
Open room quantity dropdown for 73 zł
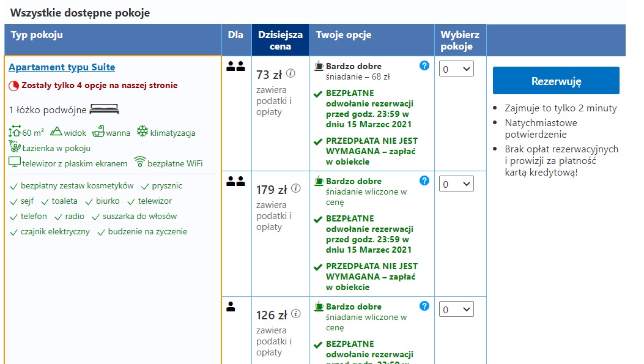(456, 69)
